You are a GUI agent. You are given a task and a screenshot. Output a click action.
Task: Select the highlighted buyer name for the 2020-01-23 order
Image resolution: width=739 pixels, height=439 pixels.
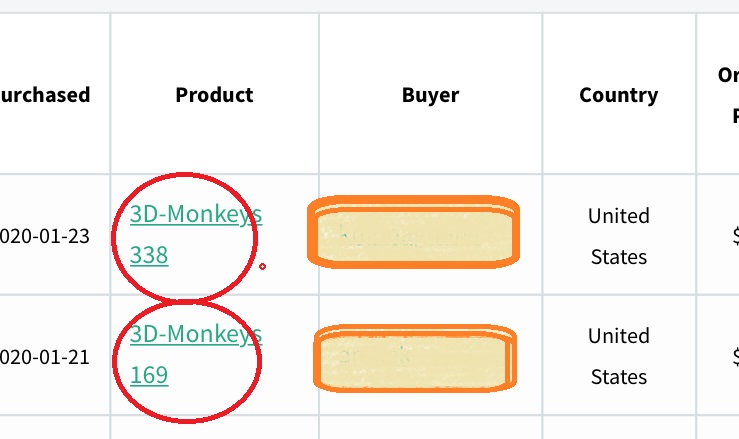(x=414, y=235)
